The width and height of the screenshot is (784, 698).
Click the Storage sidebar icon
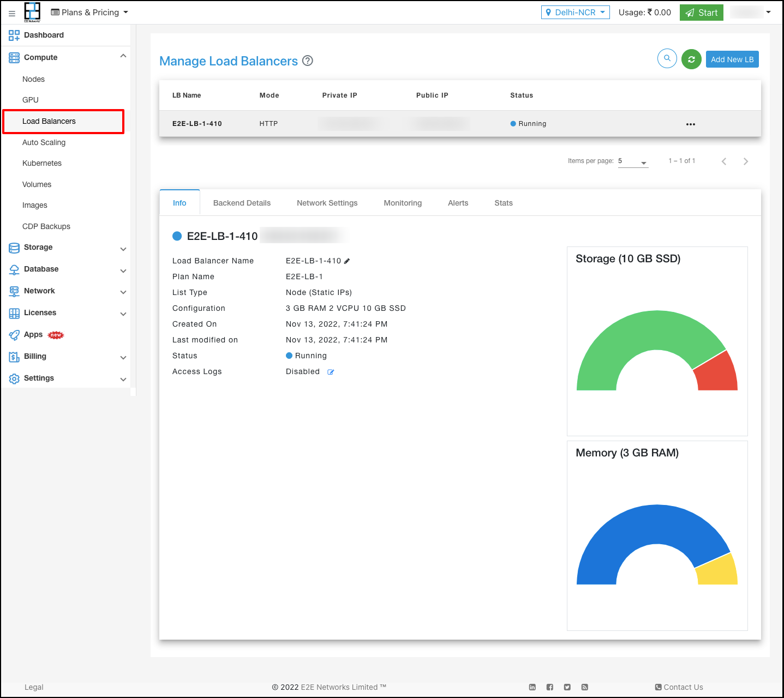click(14, 248)
